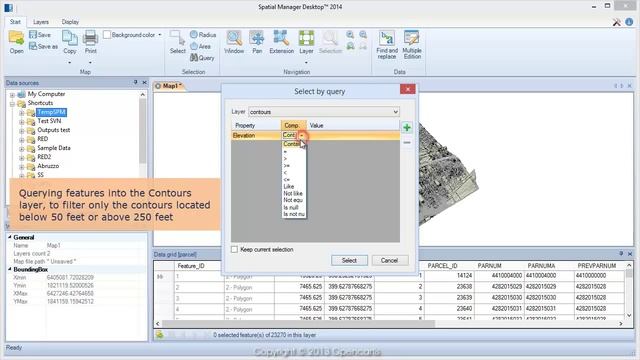640x360 pixels.
Task: Click the zoom in magnifier icon
Action: (350, 35)
